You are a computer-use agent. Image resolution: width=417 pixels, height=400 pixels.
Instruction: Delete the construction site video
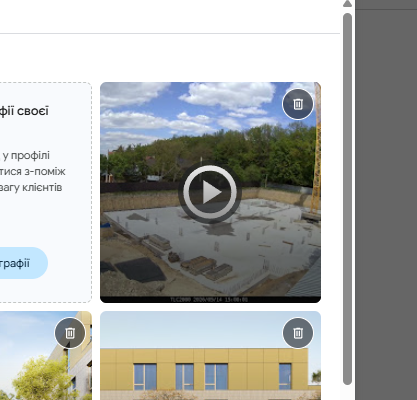pyautogui.click(x=298, y=104)
